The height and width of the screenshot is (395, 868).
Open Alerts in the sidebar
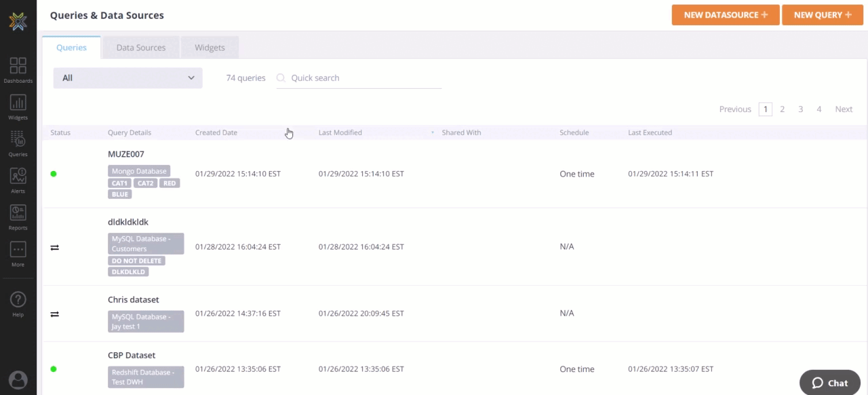click(x=18, y=180)
